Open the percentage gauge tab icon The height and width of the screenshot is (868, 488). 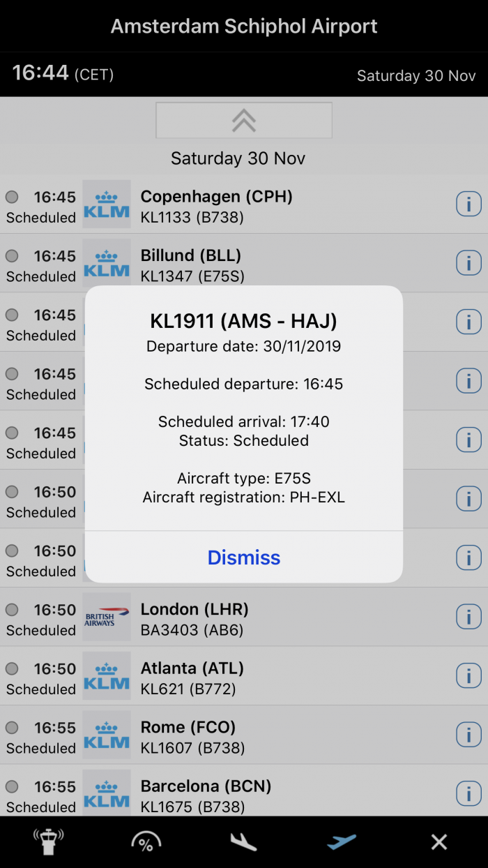(x=146, y=842)
